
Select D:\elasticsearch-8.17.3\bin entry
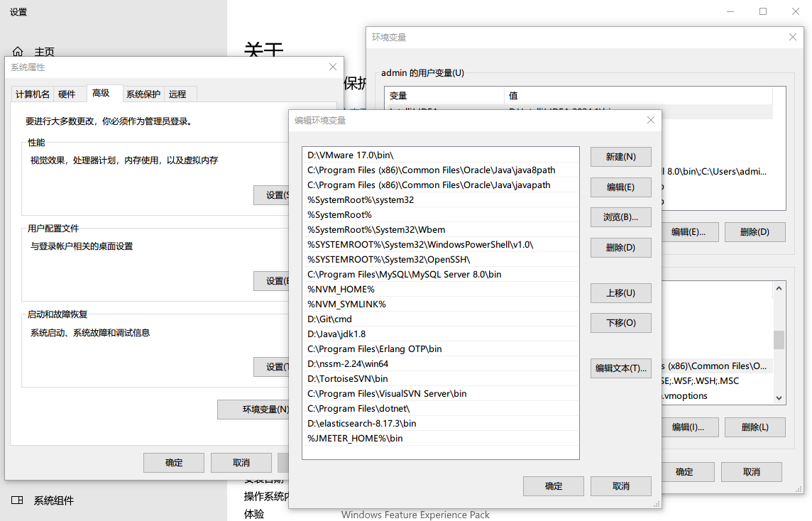[441, 424]
